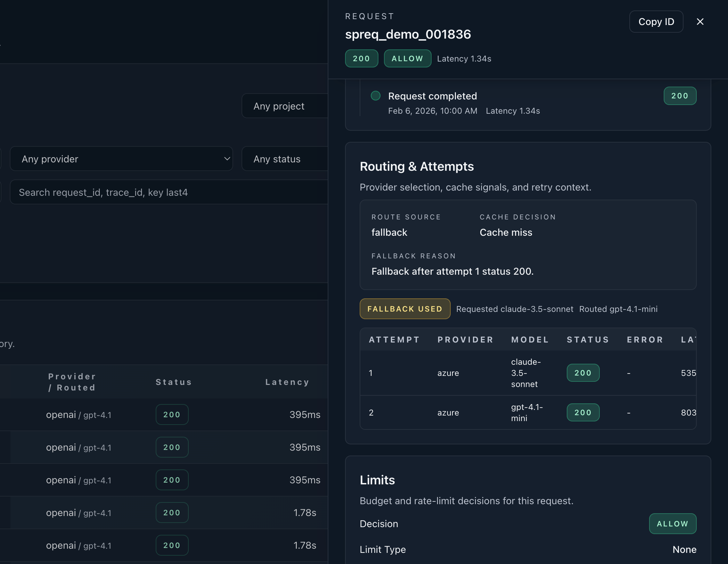This screenshot has height=564, width=728.
Task: Click the green status dot beside Request completed
Action: [x=376, y=96]
